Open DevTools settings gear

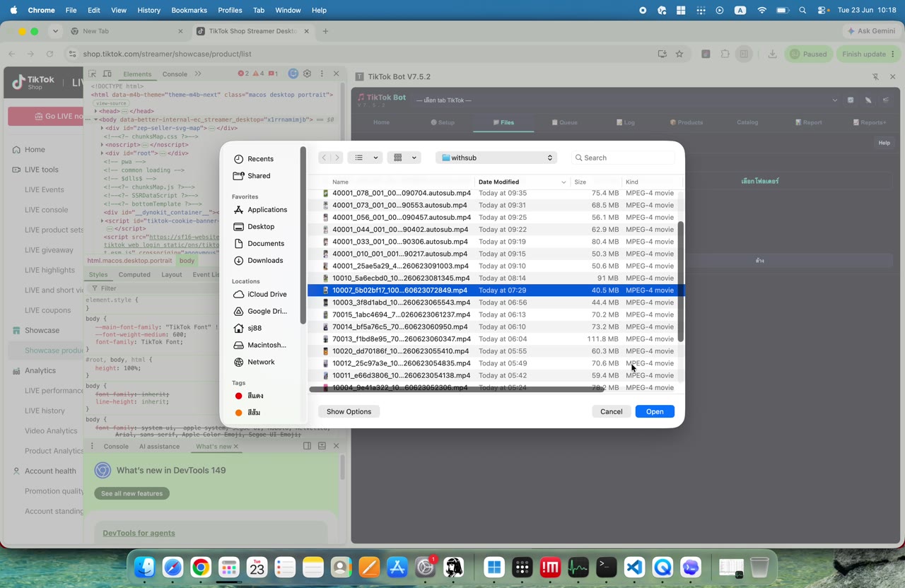307,73
